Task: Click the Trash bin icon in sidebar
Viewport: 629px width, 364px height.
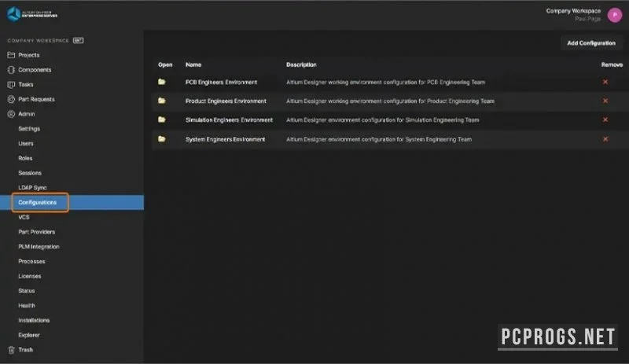Action: point(11,350)
